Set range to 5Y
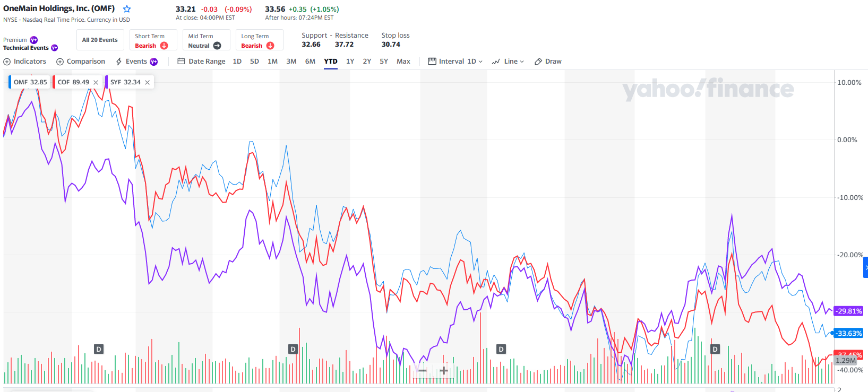The image size is (868, 392). tap(384, 62)
